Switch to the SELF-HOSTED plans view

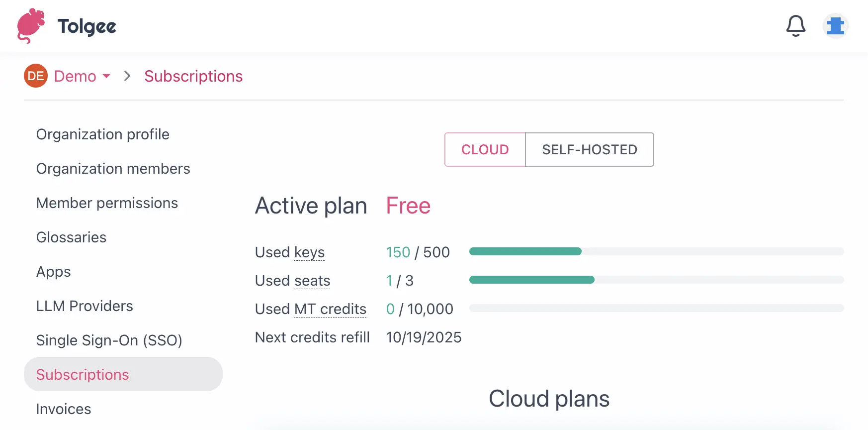pos(589,149)
